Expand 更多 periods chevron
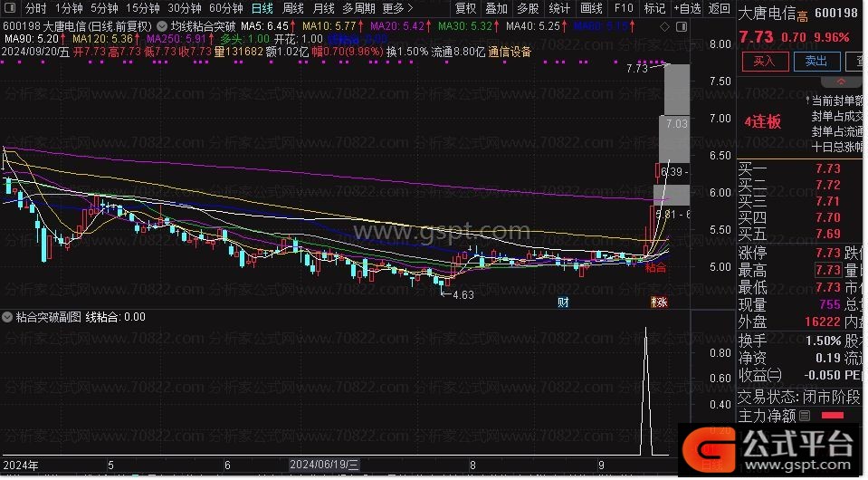 pyautogui.click(x=410, y=8)
